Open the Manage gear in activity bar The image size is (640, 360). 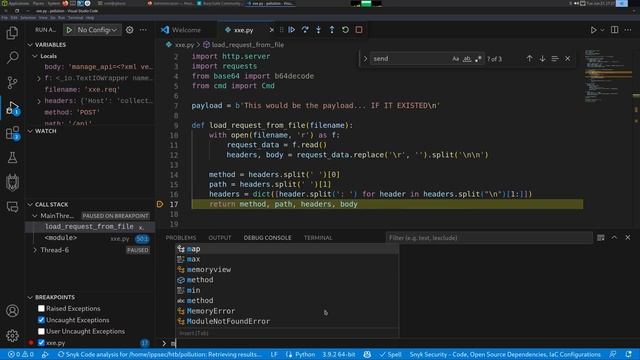(x=12, y=336)
